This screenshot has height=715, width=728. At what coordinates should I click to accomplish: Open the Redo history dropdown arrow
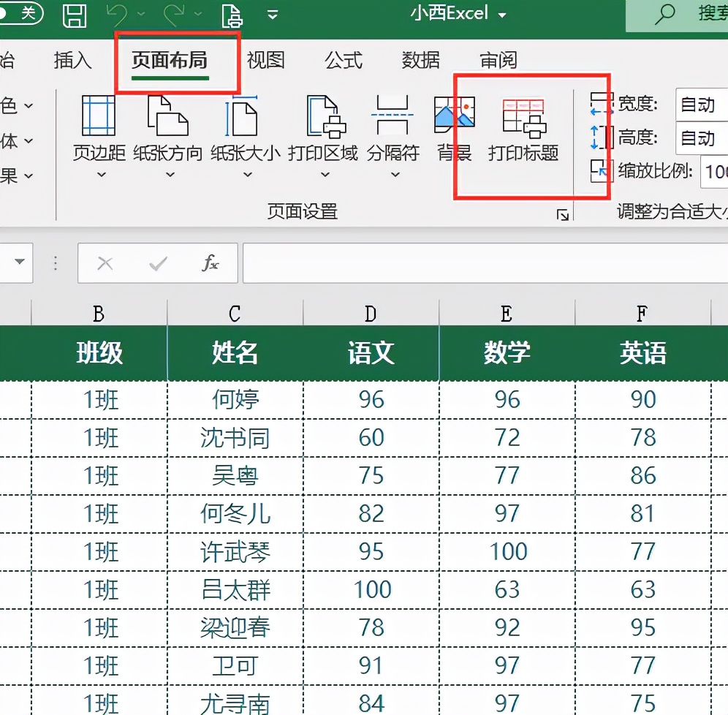coord(198,14)
